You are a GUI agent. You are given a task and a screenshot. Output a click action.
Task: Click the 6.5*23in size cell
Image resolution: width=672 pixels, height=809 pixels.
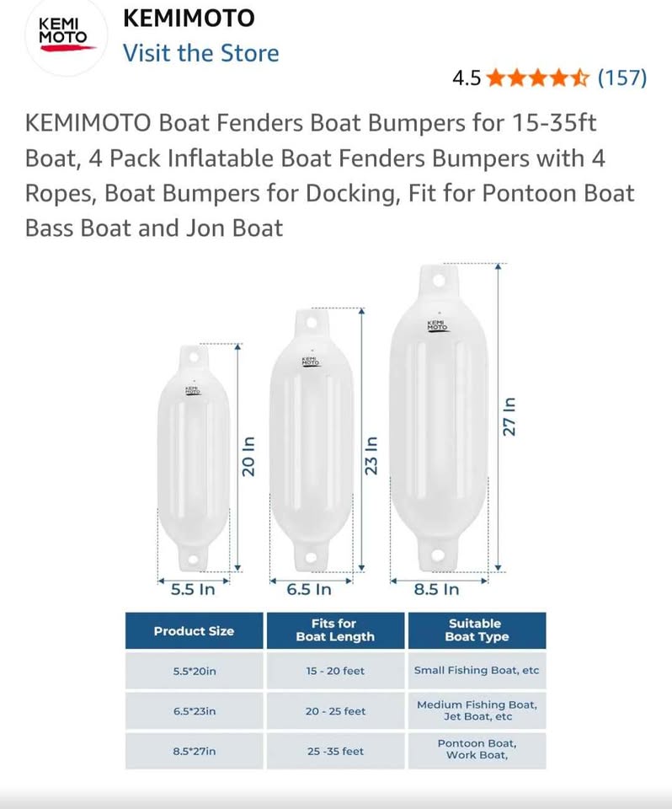[194, 711]
